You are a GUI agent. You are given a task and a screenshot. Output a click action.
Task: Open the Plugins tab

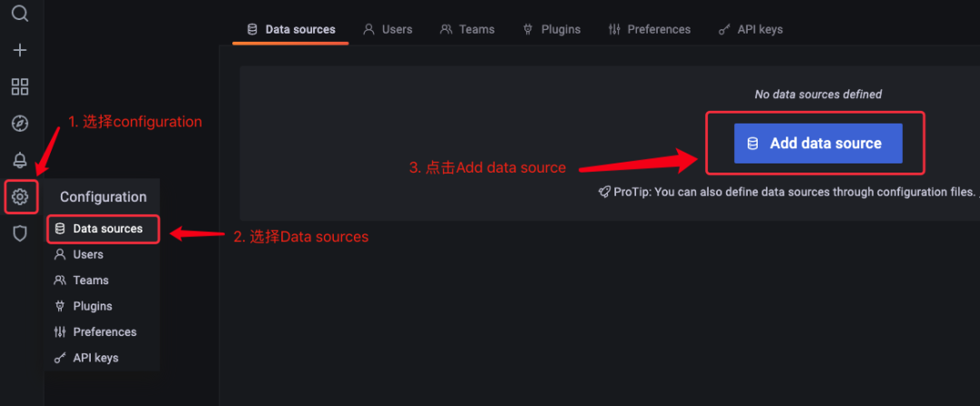(552, 29)
